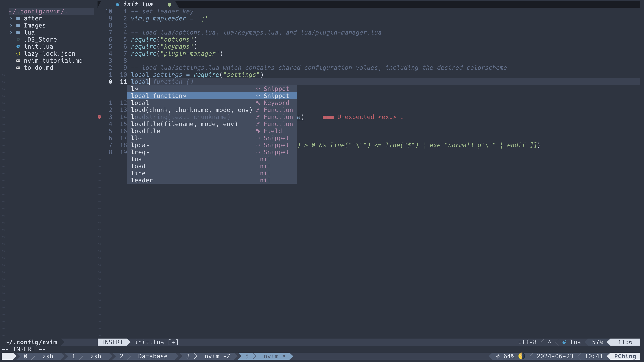Viewport: 644px width, 362px height.
Task: Open lazy-lock.json in the file tree
Action: (x=49, y=53)
